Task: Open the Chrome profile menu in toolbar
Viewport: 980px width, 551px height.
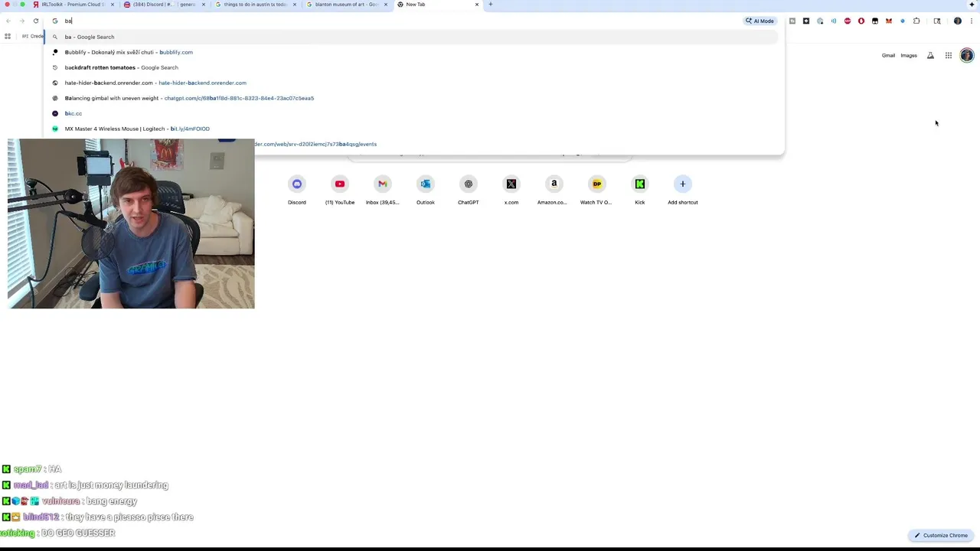Action: [x=958, y=21]
